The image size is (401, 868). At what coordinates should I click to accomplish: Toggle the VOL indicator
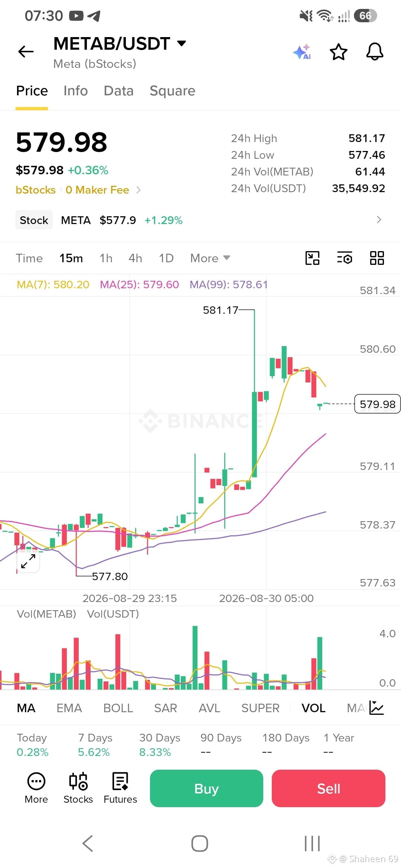tap(313, 708)
